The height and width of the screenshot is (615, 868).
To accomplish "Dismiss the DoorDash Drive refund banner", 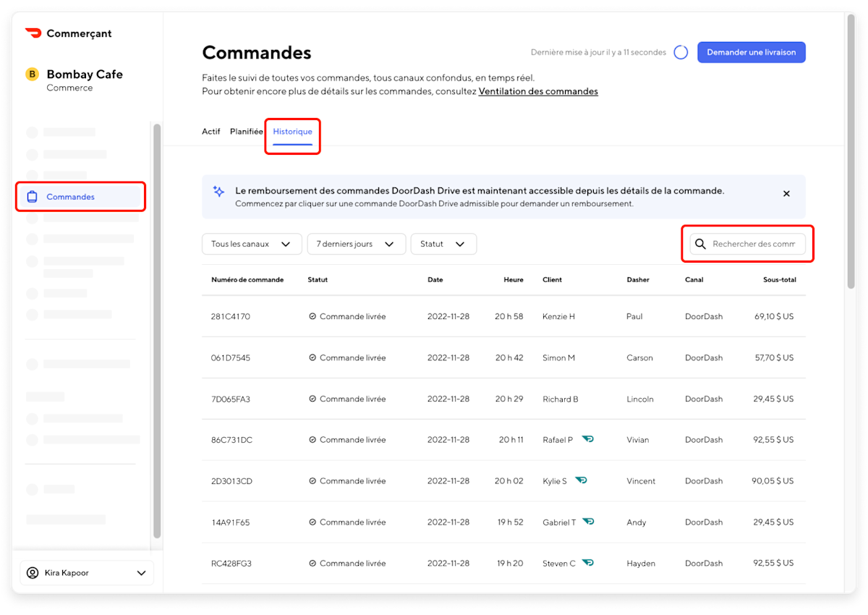I will tap(786, 193).
